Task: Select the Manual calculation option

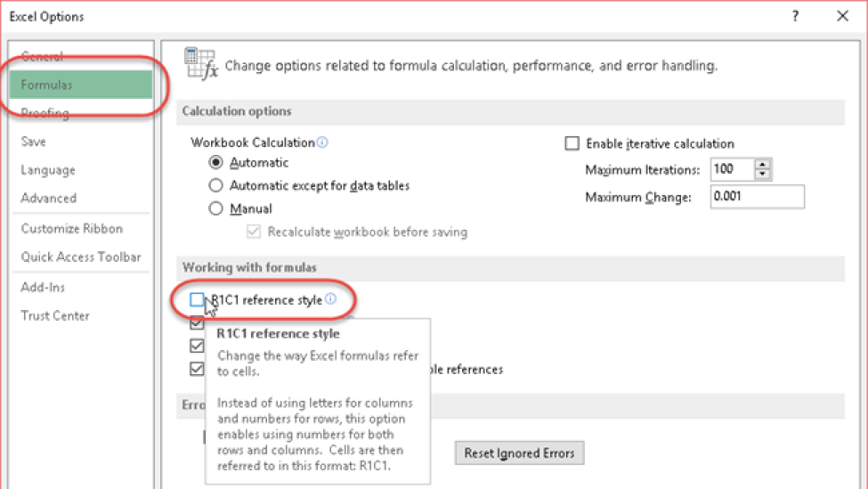Action: pyautogui.click(x=216, y=208)
